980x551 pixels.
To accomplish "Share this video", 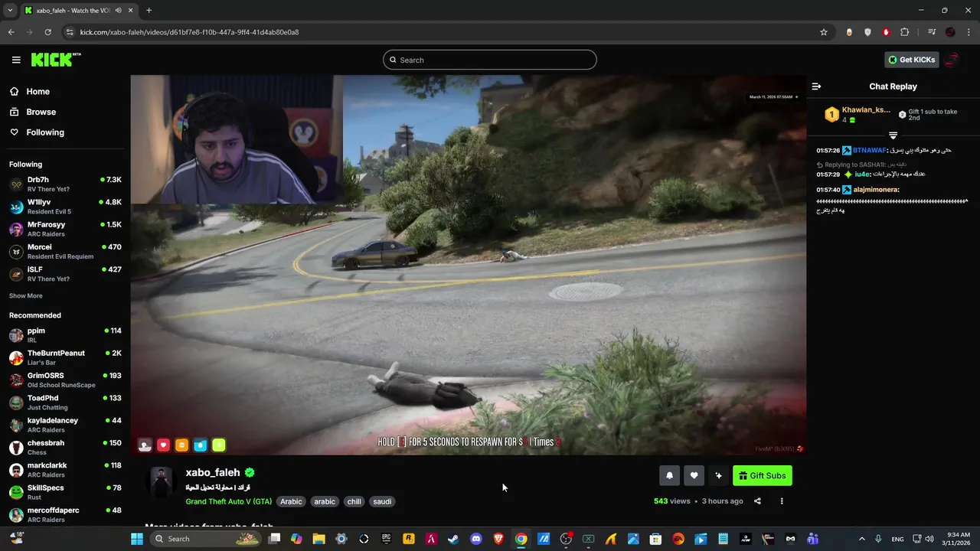I will point(757,501).
